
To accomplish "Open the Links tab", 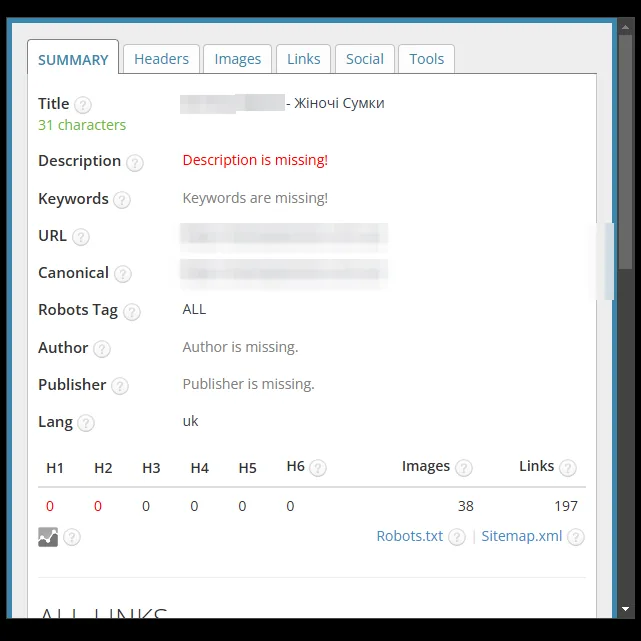I will tap(303, 59).
